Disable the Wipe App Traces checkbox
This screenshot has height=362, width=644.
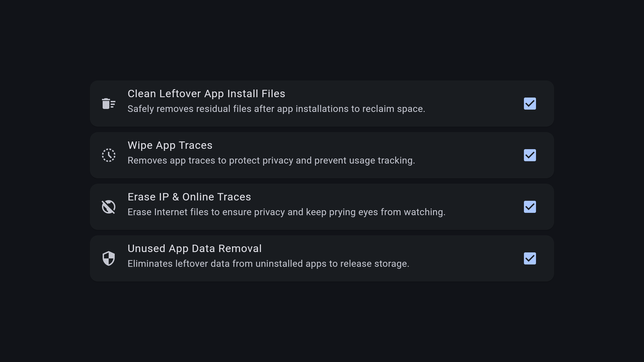[x=530, y=155]
